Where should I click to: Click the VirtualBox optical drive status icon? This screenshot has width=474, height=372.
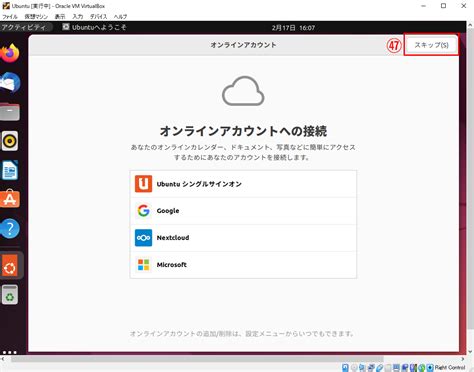pyautogui.click(x=354, y=368)
